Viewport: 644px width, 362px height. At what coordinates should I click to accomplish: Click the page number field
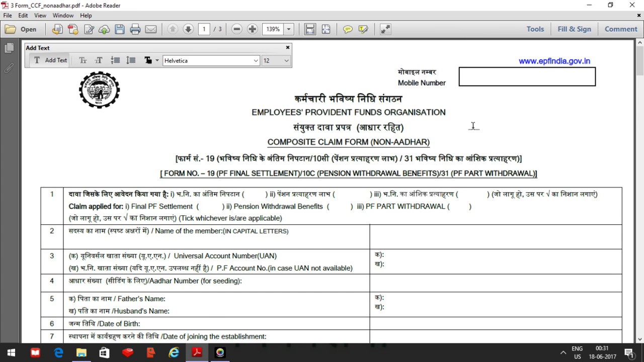tap(204, 29)
